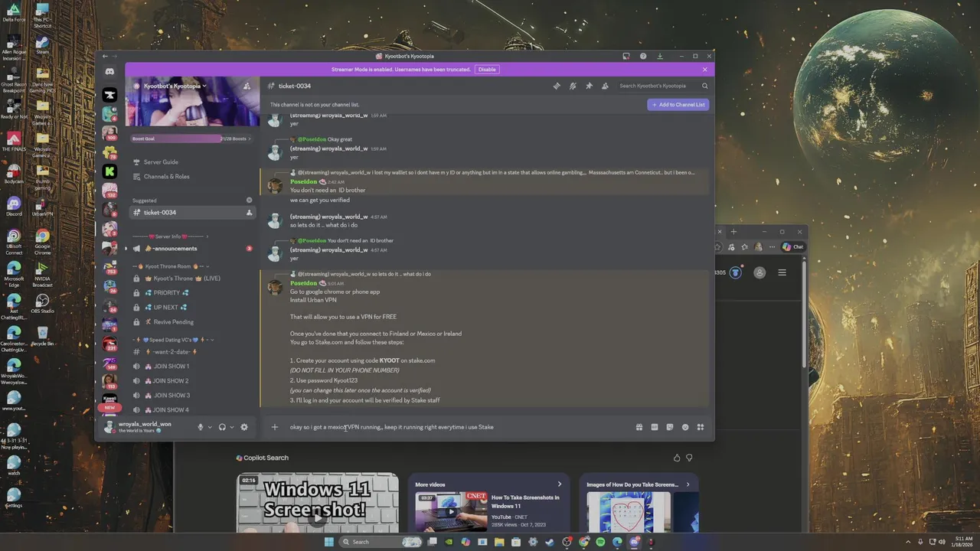This screenshot has height=551, width=980.
Task: Show the member list icon
Action: click(605, 86)
